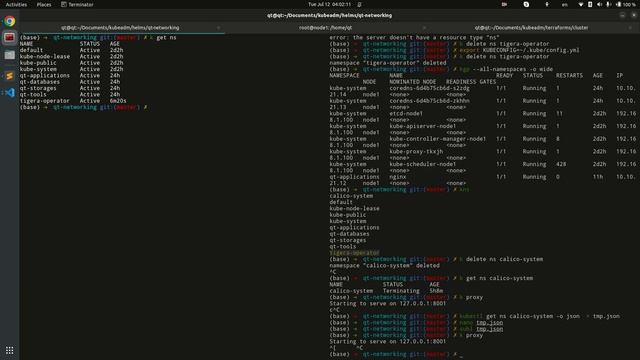Click 'qt-databases' in the left pane table
This screenshot has width=640, height=360.
[40, 82]
